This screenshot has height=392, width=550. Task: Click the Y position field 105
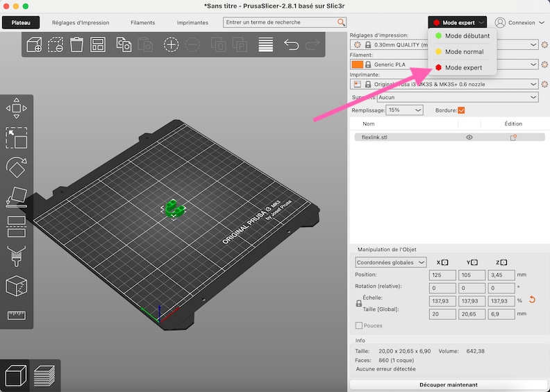click(x=472, y=275)
